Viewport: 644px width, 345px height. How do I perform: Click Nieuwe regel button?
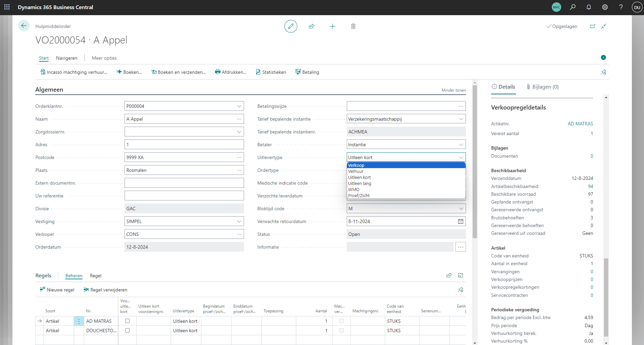57,290
